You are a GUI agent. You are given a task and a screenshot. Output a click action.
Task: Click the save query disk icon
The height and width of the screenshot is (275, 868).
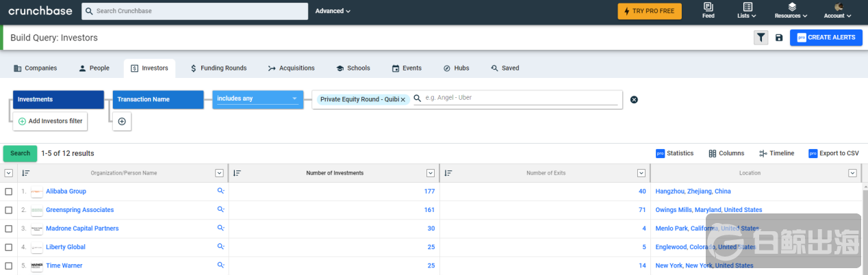click(779, 38)
